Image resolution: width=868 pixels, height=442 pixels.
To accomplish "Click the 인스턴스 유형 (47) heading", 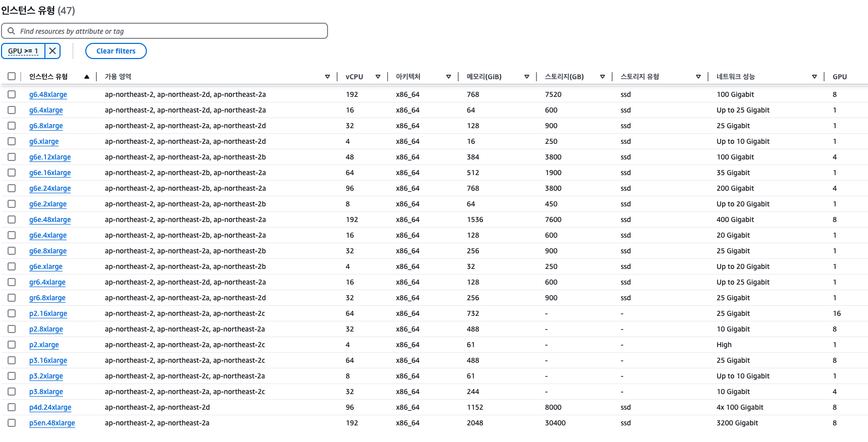I will [38, 11].
